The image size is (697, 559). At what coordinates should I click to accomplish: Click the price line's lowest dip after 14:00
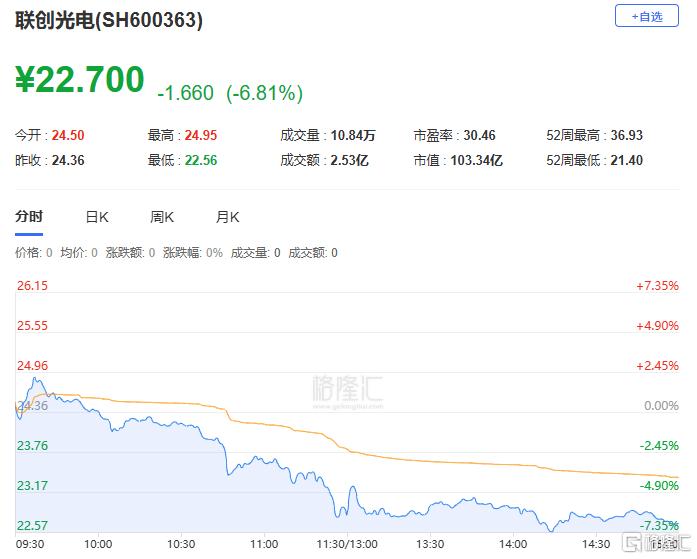click(551, 530)
